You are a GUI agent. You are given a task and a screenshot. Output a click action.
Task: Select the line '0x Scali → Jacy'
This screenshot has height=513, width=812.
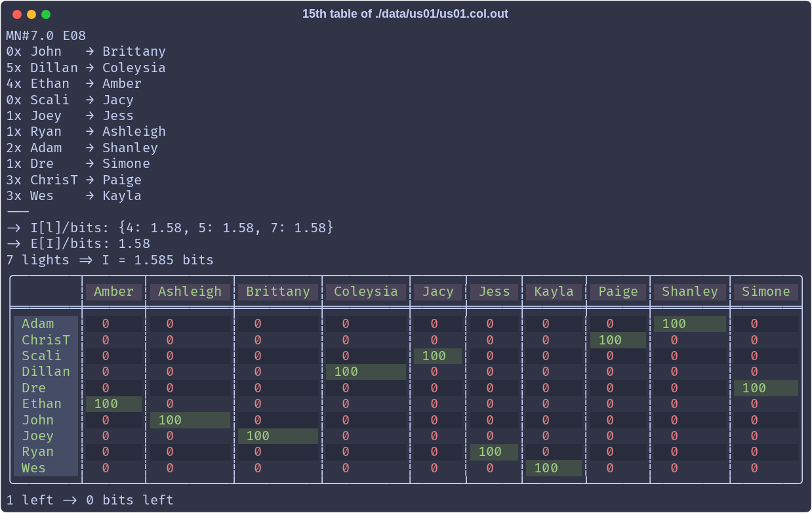[70, 100]
